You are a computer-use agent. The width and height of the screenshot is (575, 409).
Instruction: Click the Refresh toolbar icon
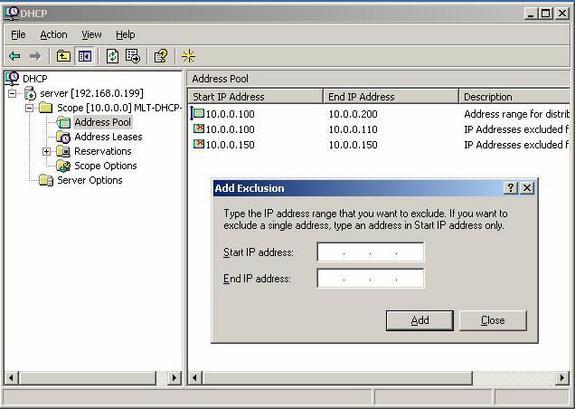(112, 56)
